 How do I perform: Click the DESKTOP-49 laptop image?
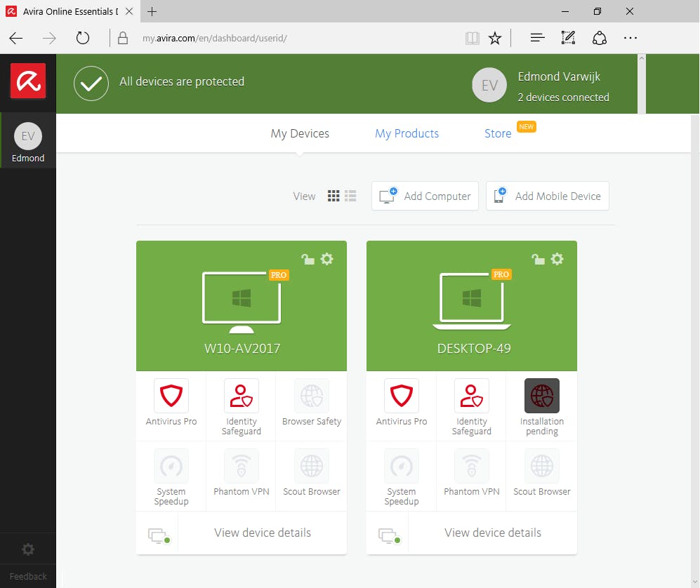(472, 301)
